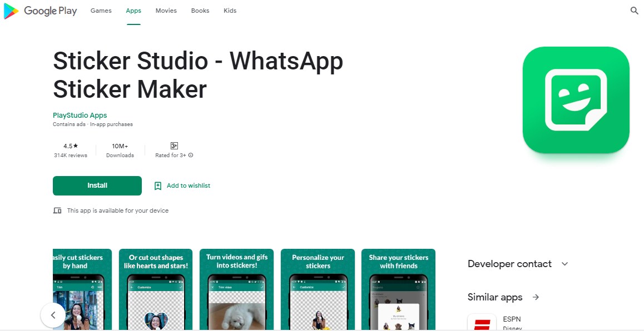Image resolution: width=644 pixels, height=331 pixels.
Task: Click the Rated for 3+ info icon
Action: pos(191,156)
